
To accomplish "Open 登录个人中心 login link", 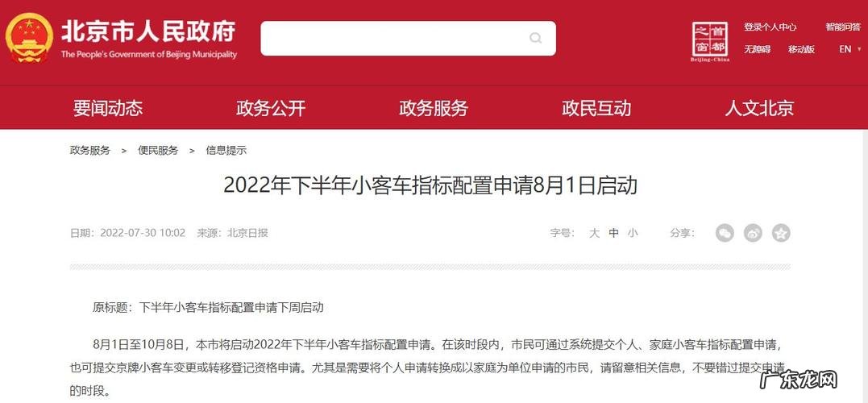I will 770,27.
